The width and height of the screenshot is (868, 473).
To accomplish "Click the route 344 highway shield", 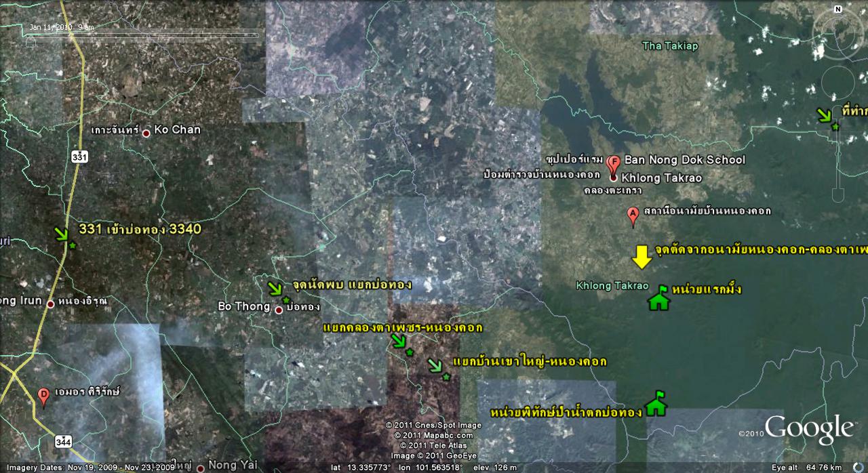I will pyautogui.click(x=64, y=441).
